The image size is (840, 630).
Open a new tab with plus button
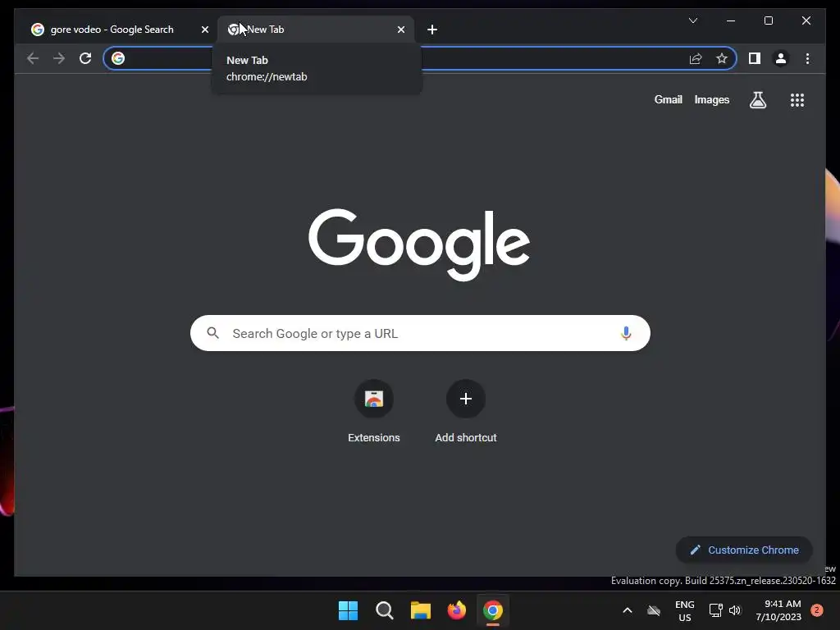coord(432,30)
